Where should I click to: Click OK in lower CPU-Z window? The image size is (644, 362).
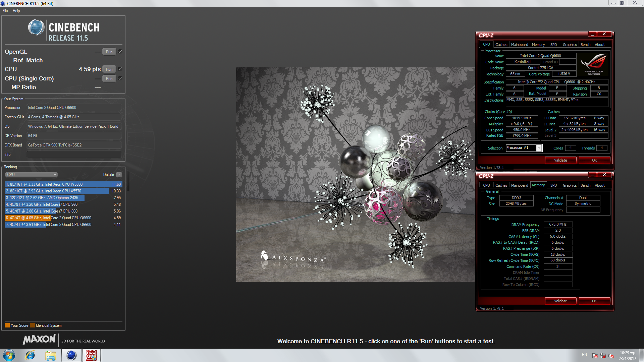click(x=594, y=301)
